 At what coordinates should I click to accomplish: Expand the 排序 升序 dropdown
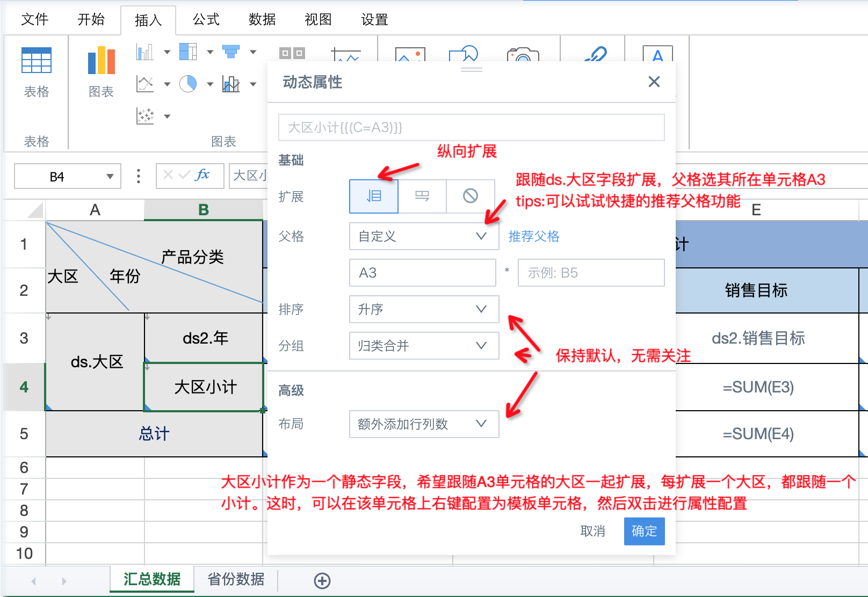tap(424, 309)
